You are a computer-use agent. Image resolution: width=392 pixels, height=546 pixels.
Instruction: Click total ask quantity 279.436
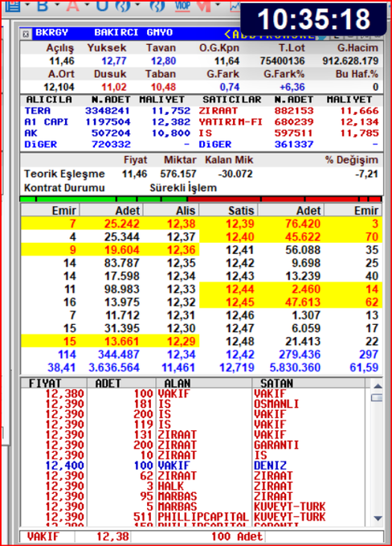[x=300, y=355]
